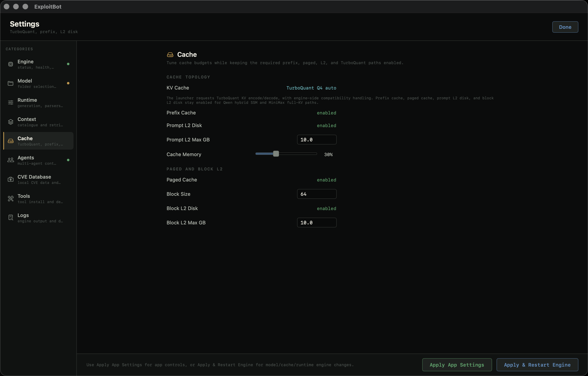Click the ExploitBot window title

48,7
